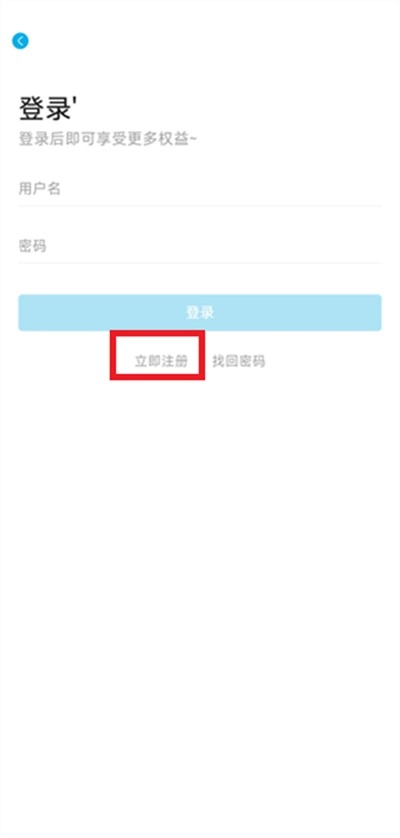Focus the username text box
The width and height of the screenshot is (400, 838).
point(200,189)
